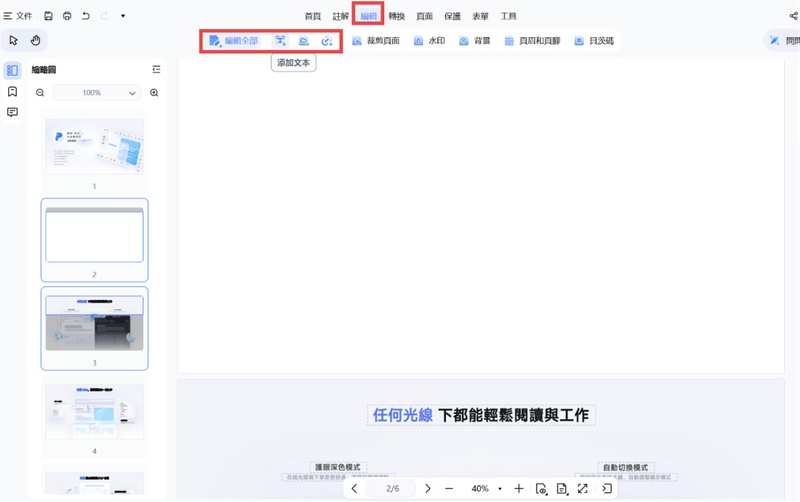Click the Undo arrow icon
Viewport: 800px width, 502px height.
(x=86, y=16)
